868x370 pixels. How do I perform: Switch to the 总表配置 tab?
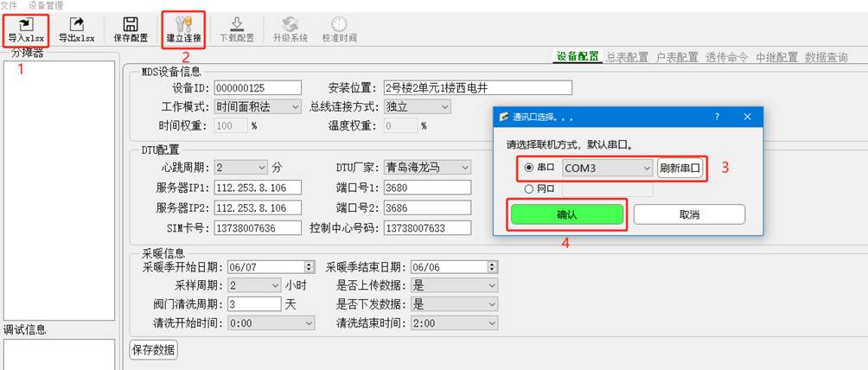click(x=627, y=57)
